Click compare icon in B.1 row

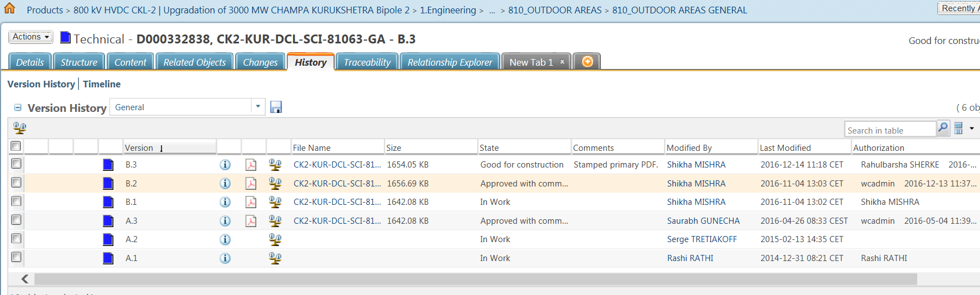tap(275, 202)
